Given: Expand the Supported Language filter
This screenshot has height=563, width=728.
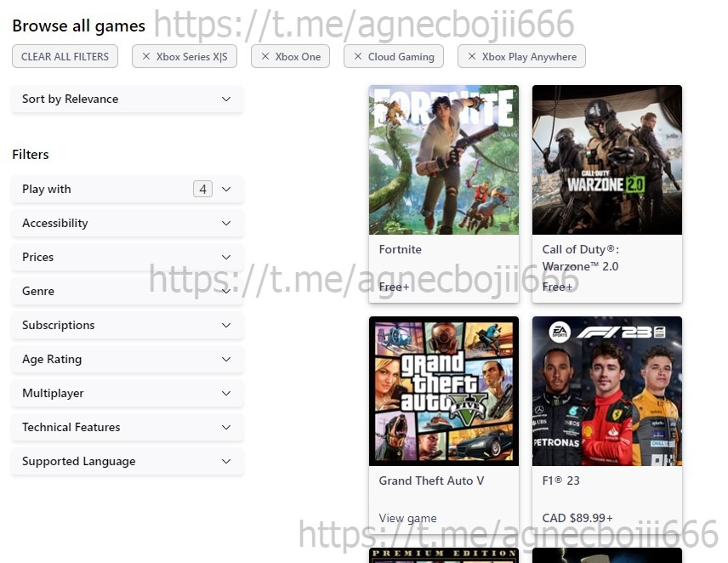Looking at the screenshot, I should [128, 461].
